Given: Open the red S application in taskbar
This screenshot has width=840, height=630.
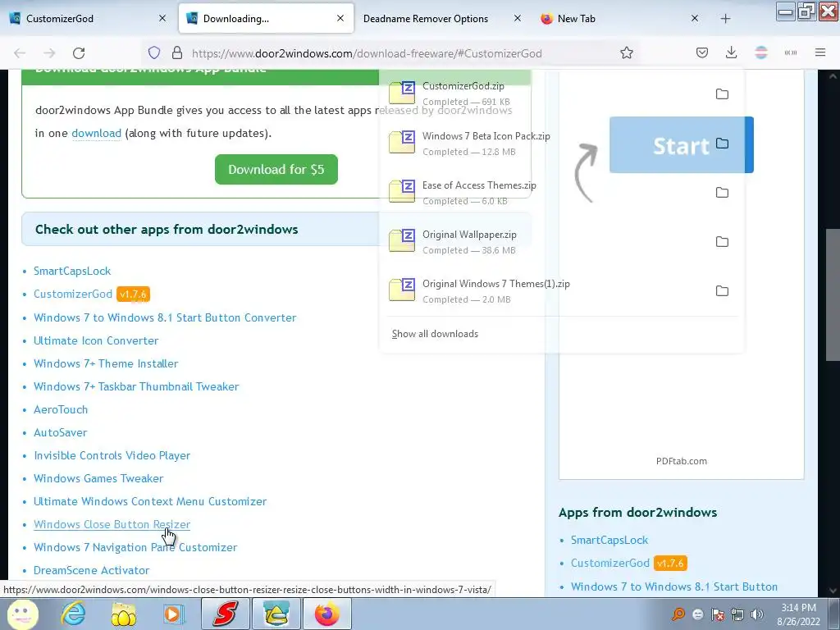Looking at the screenshot, I should coord(226,614).
